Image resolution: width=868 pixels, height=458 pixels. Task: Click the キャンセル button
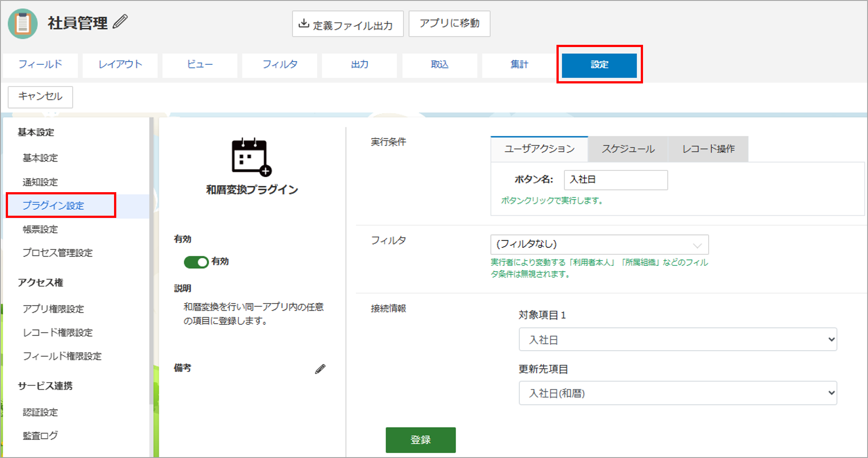(x=40, y=97)
